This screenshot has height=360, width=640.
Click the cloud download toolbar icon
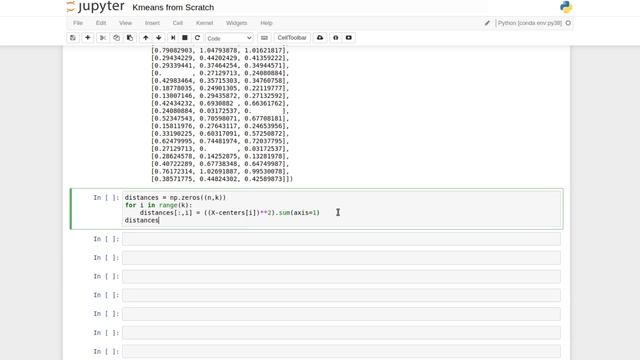click(x=320, y=38)
